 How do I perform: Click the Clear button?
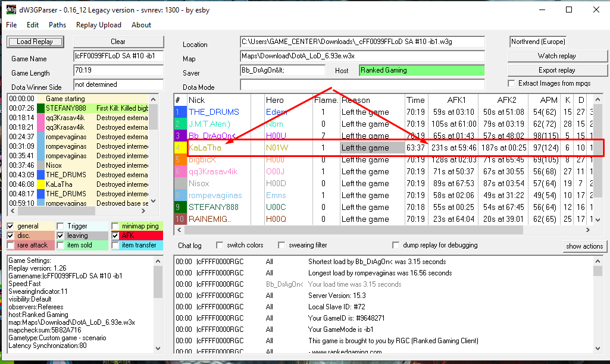[x=118, y=42]
